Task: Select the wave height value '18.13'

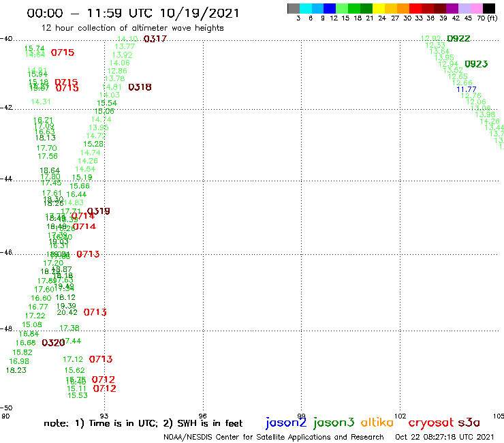Action: pos(46,138)
